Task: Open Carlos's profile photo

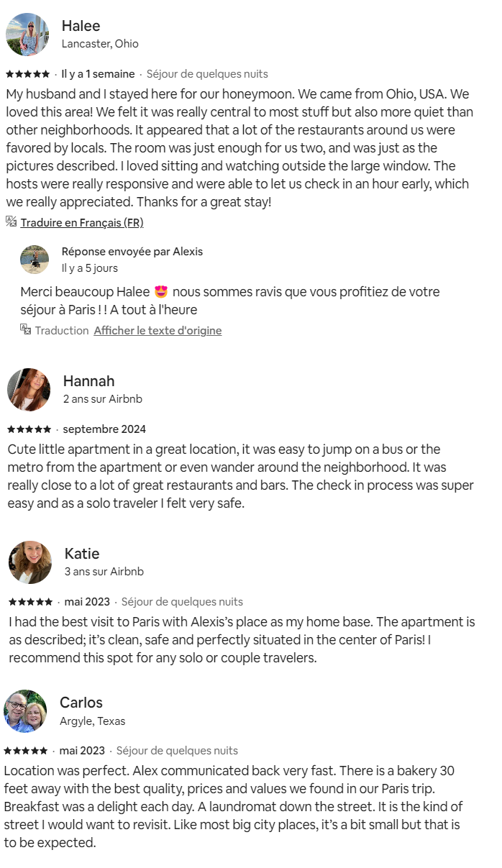Action: pos(25,711)
